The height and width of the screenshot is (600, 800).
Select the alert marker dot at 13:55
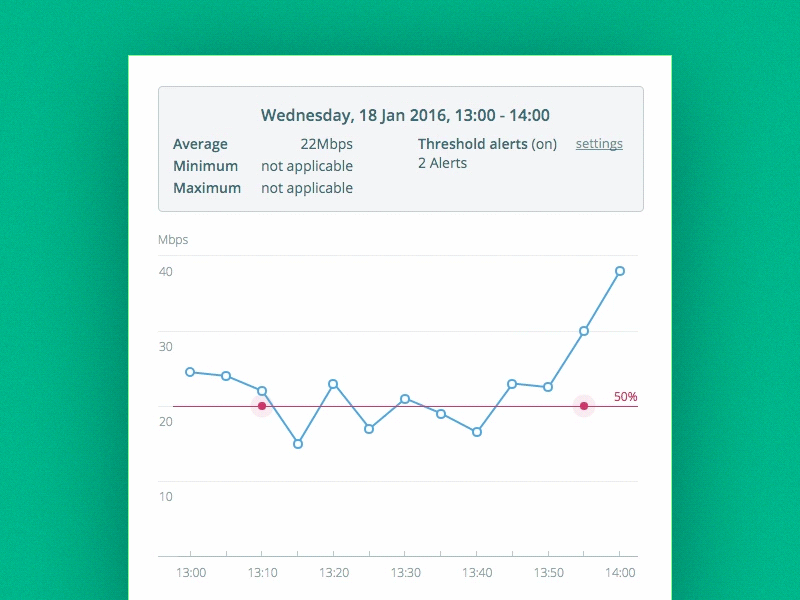click(584, 406)
